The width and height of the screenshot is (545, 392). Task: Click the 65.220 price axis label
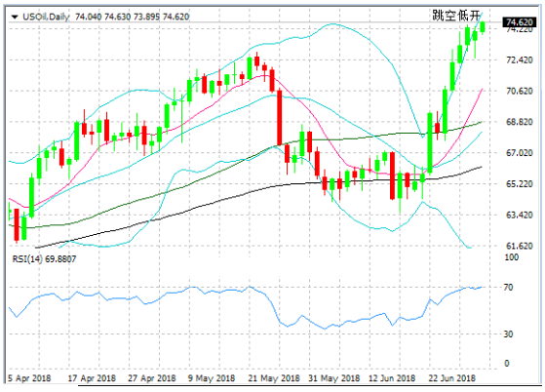[520, 184]
